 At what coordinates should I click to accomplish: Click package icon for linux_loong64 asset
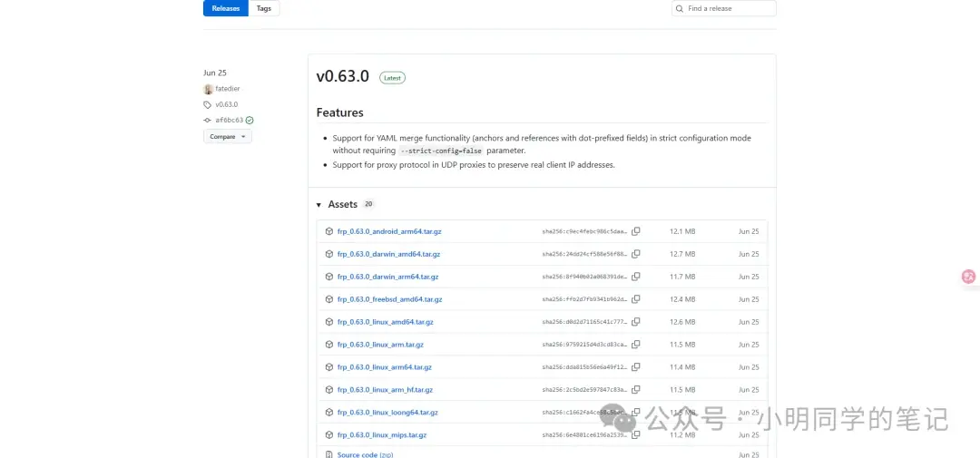pyautogui.click(x=329, y=413)
